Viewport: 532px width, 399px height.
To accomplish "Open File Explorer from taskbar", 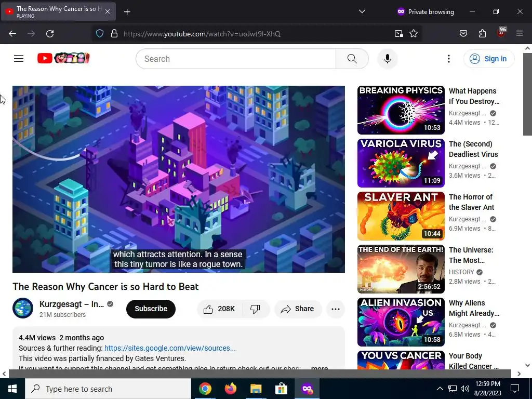I will pos(256,389).
